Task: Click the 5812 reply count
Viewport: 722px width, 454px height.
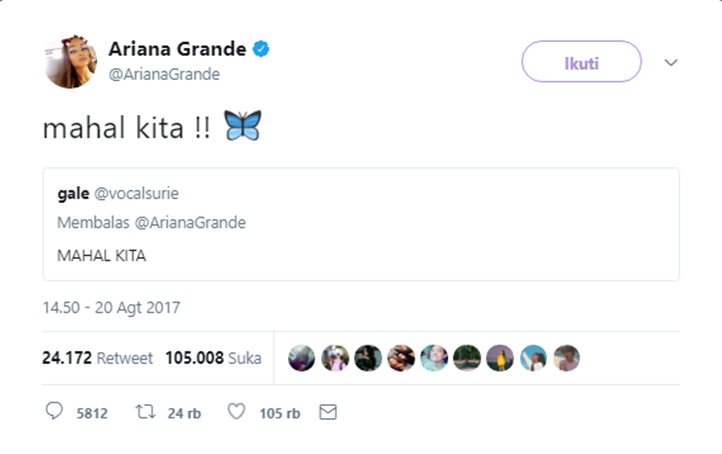Action: (x=92, y=412)
